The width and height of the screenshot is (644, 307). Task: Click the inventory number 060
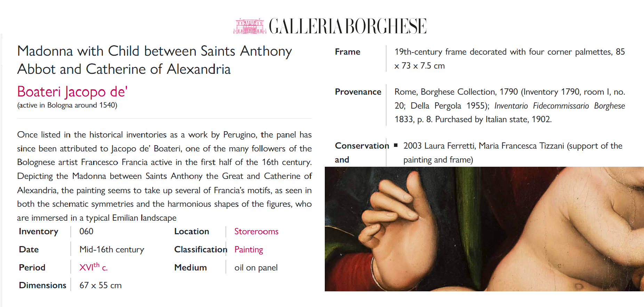tap(86, 231)
